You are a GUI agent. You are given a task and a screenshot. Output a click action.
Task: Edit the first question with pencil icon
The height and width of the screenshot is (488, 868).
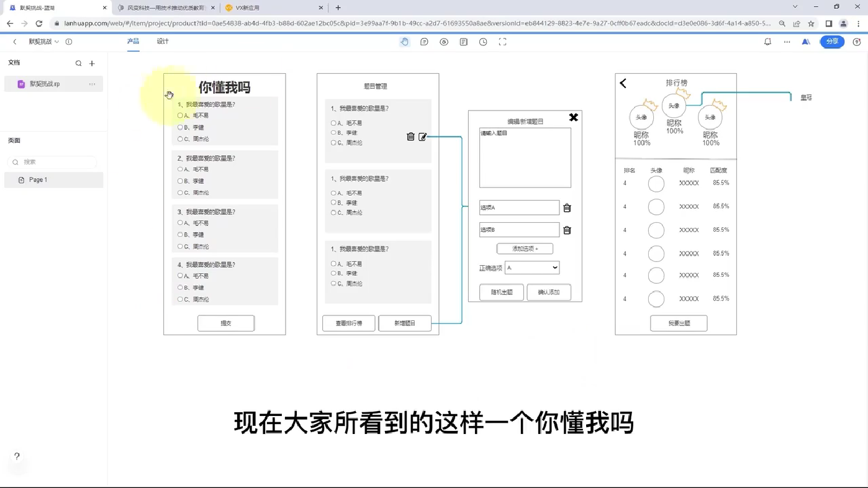click(x=423, y=137)
